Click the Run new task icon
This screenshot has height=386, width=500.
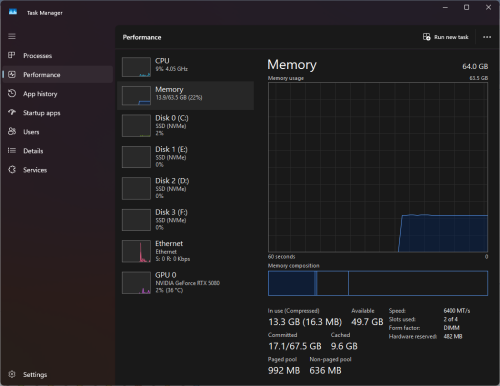pos(426,37)
